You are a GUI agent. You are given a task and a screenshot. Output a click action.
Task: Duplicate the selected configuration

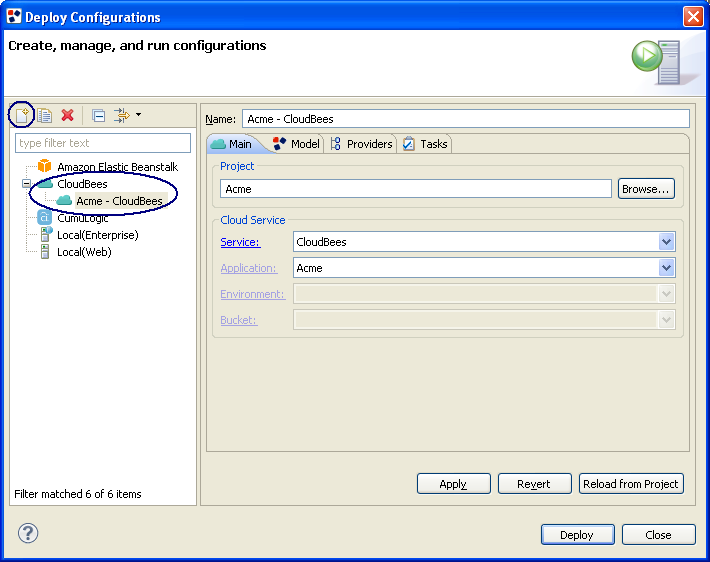tap(44, 115)
